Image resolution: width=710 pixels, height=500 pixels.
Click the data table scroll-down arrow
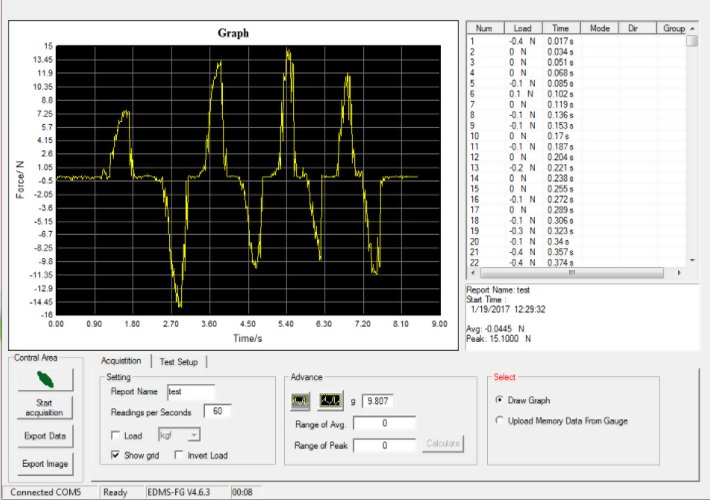click(692, 259)
